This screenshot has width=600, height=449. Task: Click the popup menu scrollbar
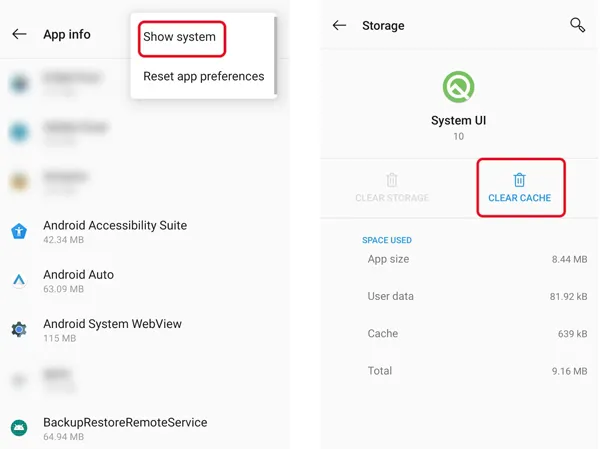275,56
